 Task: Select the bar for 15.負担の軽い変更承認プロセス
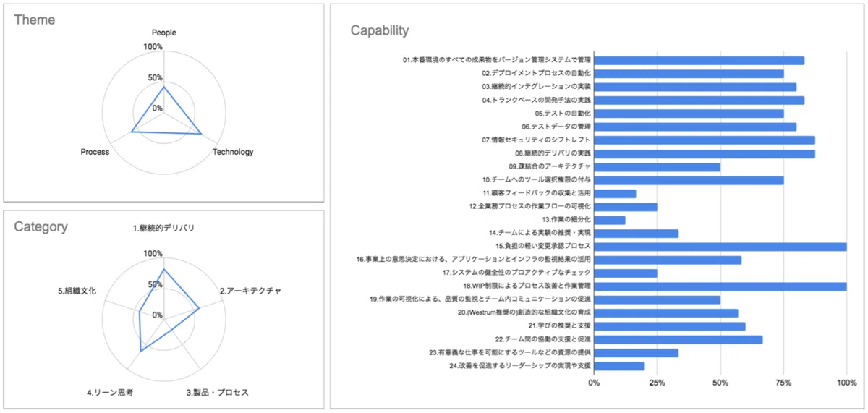pos(720,247)
